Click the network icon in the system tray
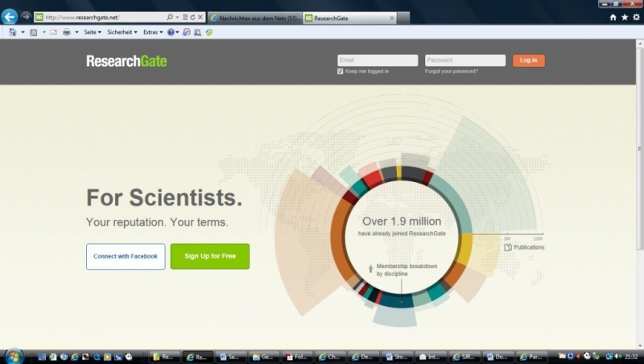644x364 pixels. (x=609, y=356)
